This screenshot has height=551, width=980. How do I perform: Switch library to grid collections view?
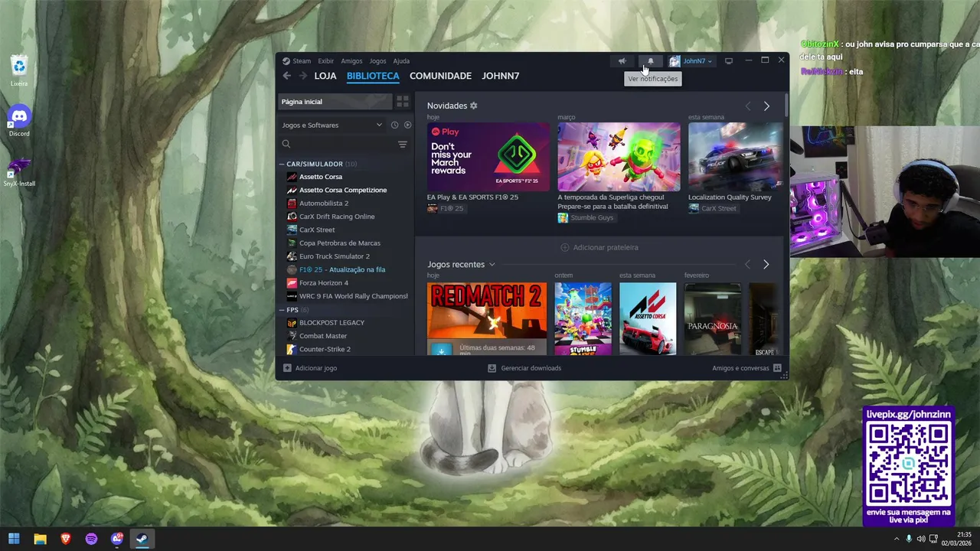coord(402,102)
